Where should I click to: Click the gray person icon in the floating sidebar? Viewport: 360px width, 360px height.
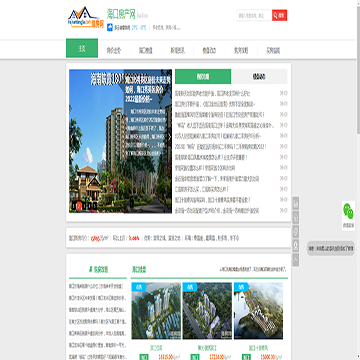click(296, 246)
